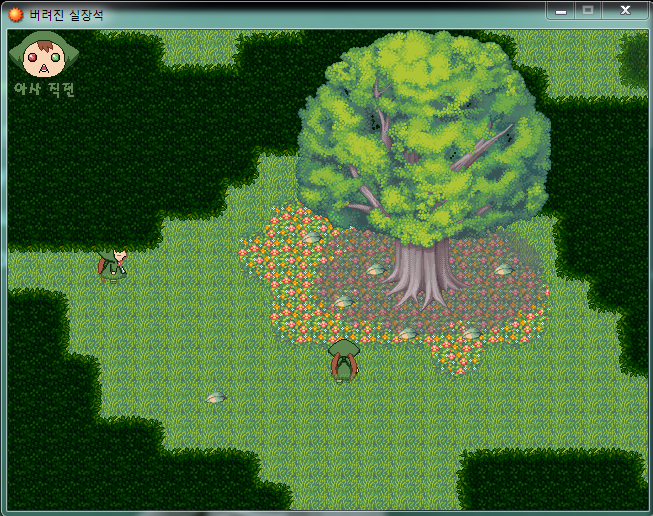
Task: Click the green-hooded character near forest edge
Action: 112,266
